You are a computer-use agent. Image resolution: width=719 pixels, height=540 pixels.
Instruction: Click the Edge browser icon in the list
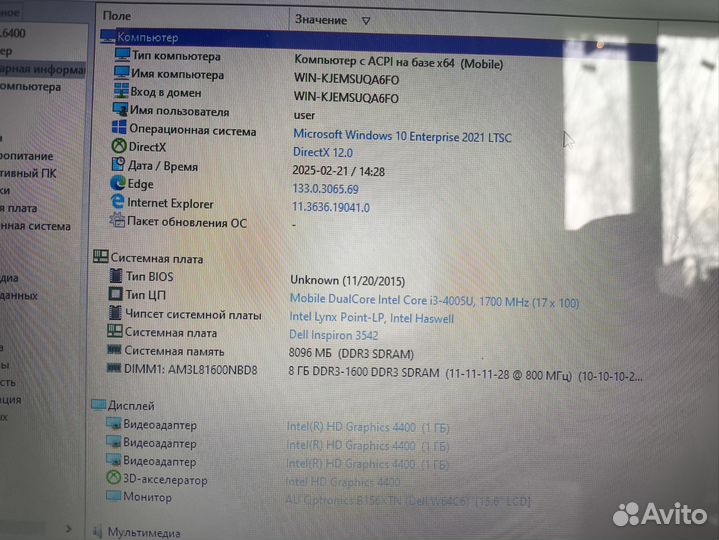coord(119,184)
